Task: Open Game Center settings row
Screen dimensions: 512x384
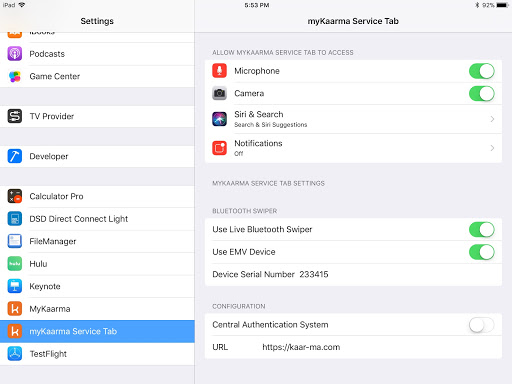Action: coord(97,76)
